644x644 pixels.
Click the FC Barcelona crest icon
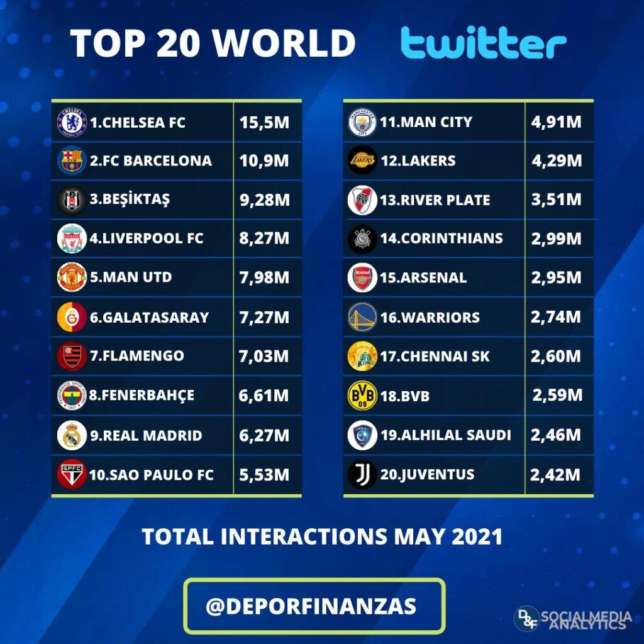pos(72,160)
